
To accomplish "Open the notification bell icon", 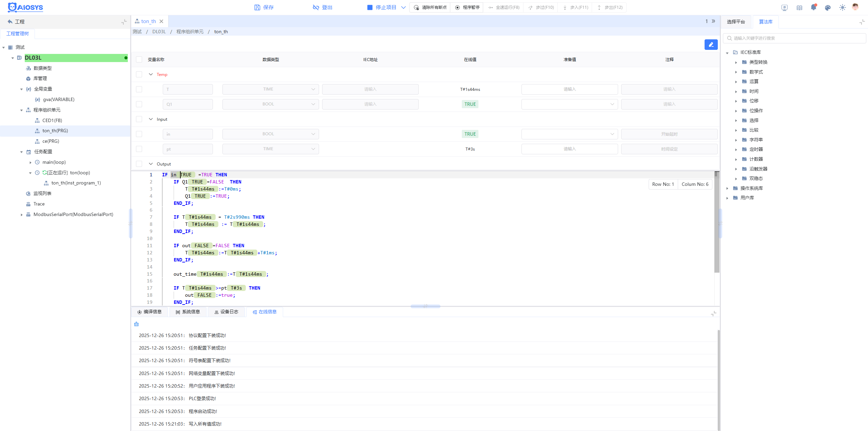I will [x=813, y=7].
